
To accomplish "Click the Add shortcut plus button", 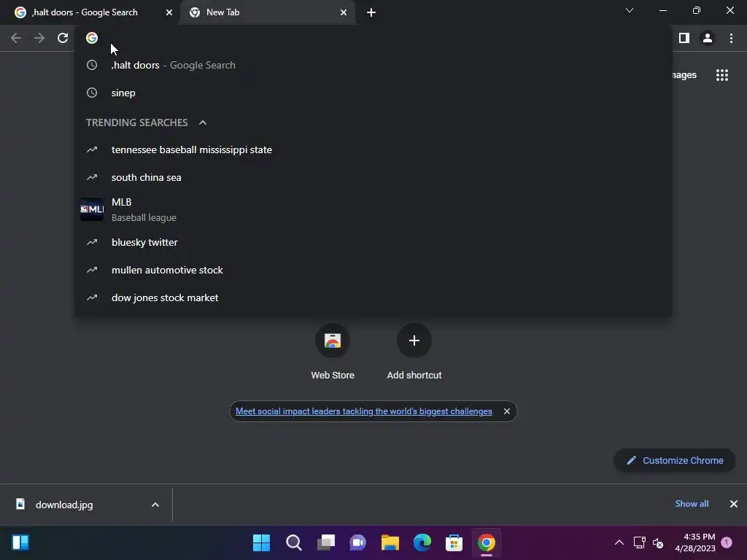I will tap(414, 341).
